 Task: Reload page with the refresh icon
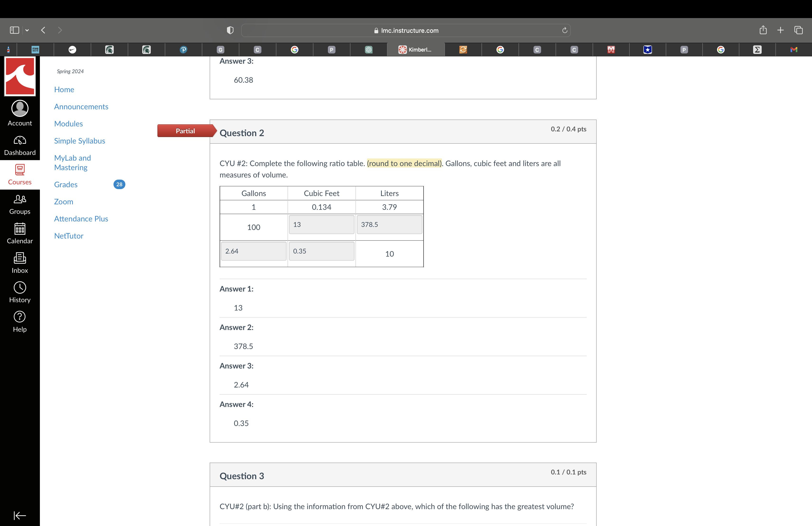(565, 30)
